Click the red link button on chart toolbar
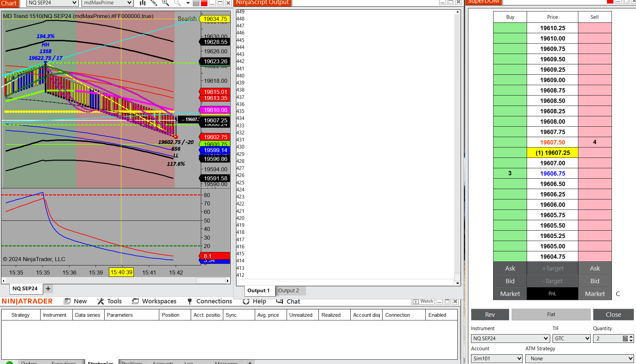636x364 pixels. [204, 3]
